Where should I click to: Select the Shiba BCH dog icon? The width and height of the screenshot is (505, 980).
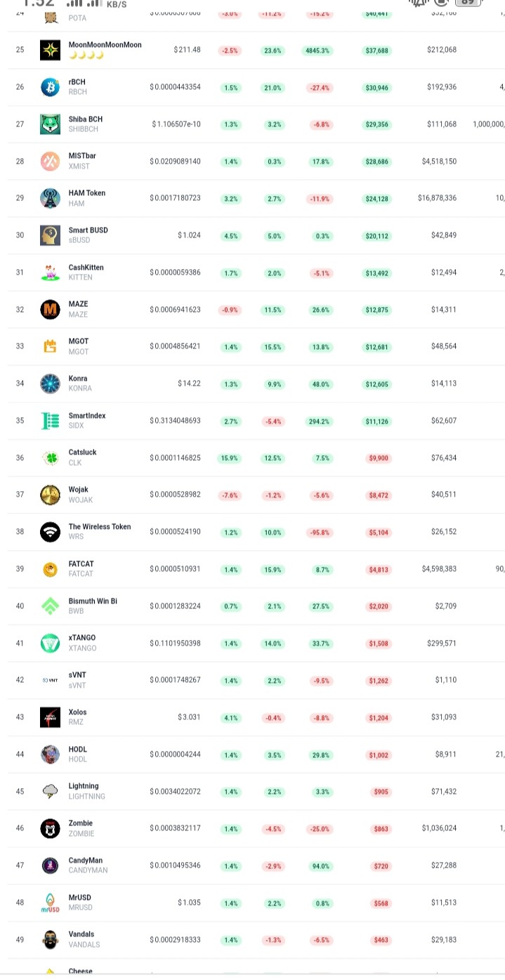pyautogui.click(x=50, y=124)
